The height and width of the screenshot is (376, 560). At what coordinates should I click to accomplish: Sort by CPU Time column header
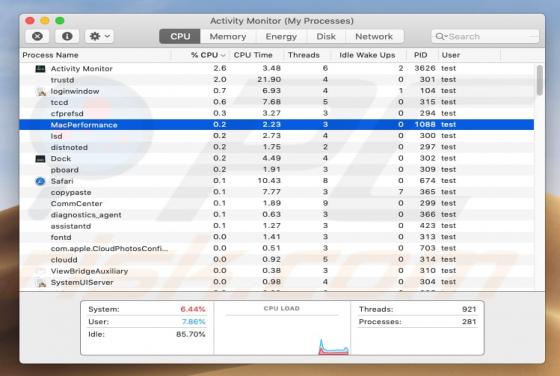[256, 55]
